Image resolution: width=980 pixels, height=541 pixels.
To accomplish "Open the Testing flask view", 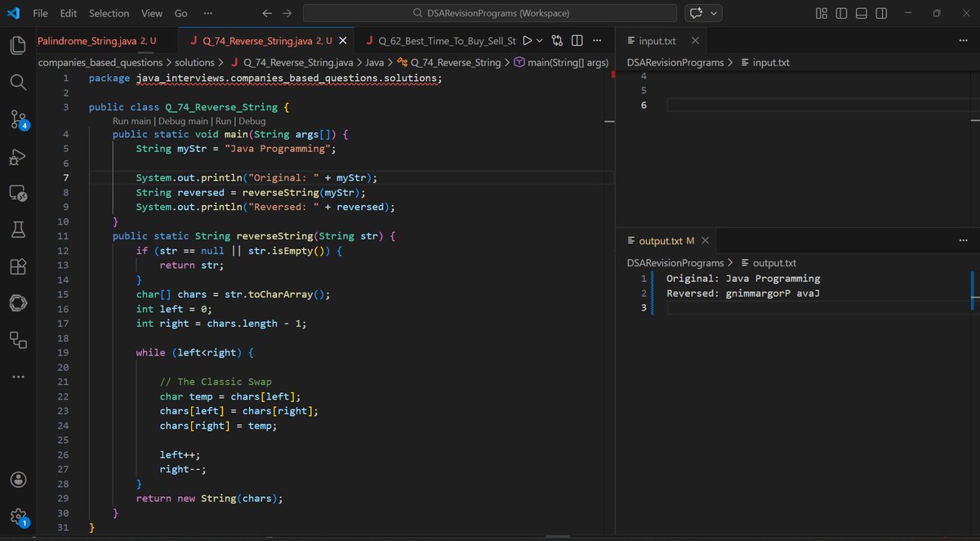I will [x=18, y=230].
